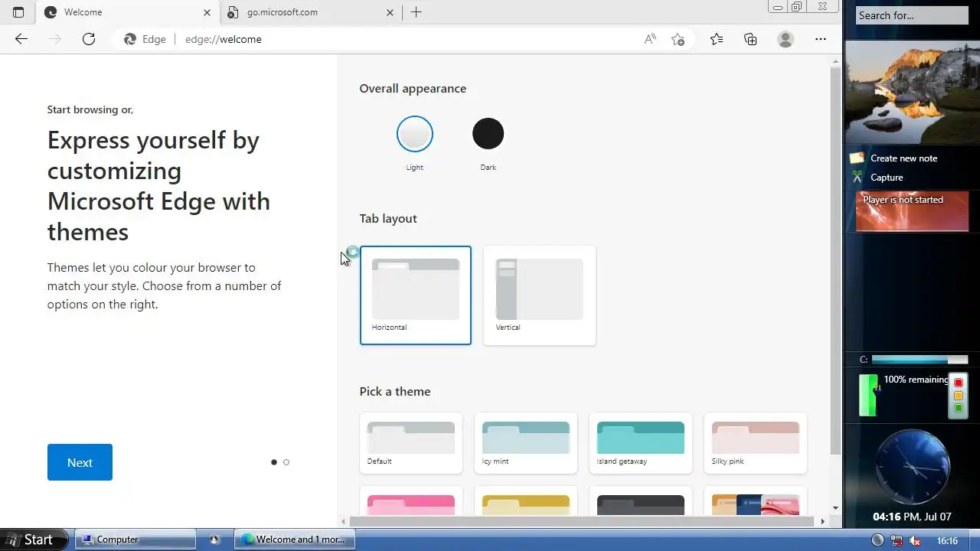Switch to the go.microsoft.com tab
Image resolution: width=980 pixels, height=551 pixels.
tap(311, 12)
